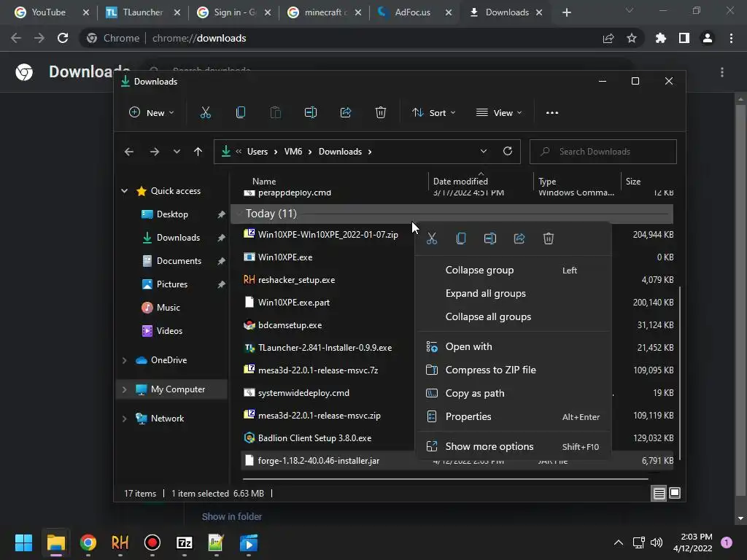Viewport: 747px width, 560px height.
Task: Choose Show more options in the context menu
Action: [x=513, y=447]
